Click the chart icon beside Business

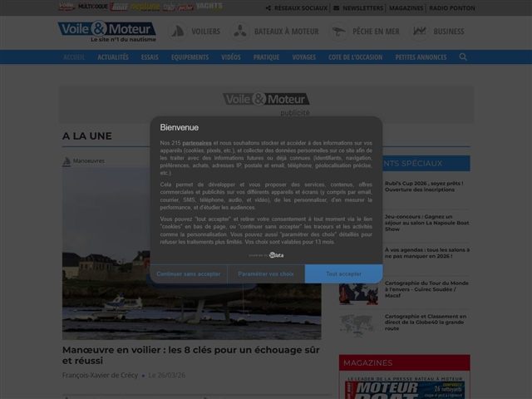coord(420,32)
